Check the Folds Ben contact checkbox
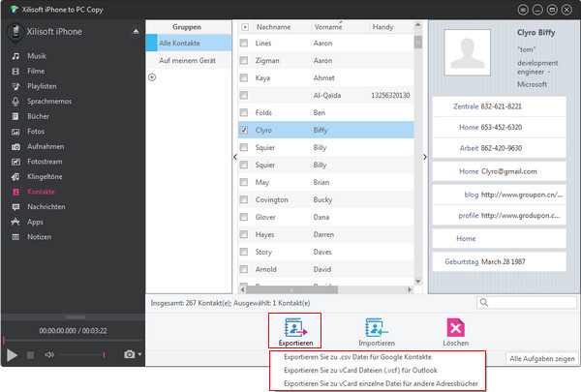This screenshot has height=392, width=581. coord(244,112)
